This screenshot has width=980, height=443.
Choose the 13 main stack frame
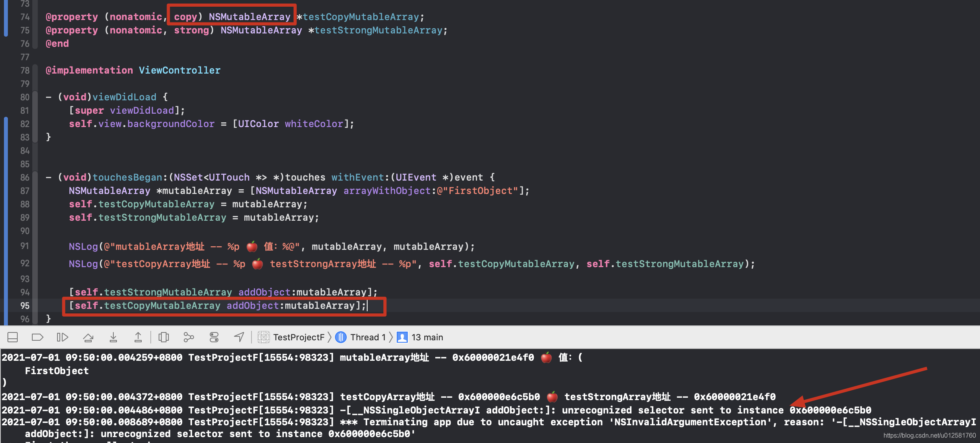pyautogui.click(x=427, y=337)
